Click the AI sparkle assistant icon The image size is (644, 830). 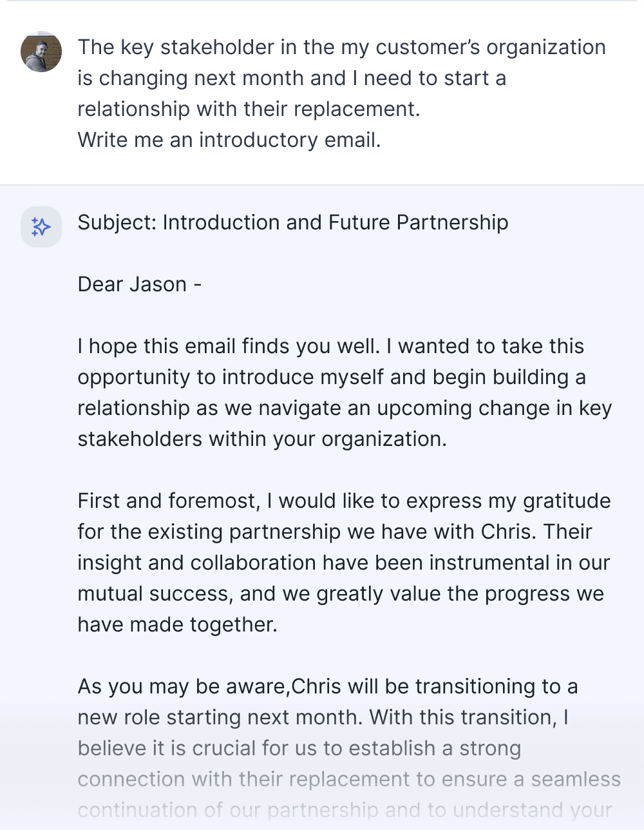tap(41, 227)
